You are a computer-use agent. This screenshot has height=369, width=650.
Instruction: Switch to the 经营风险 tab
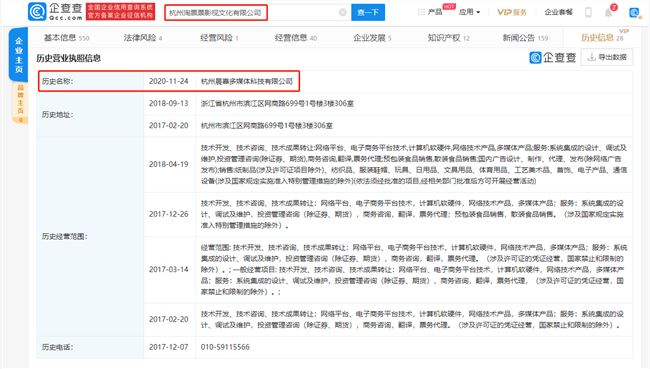click(x=219, y=38)
